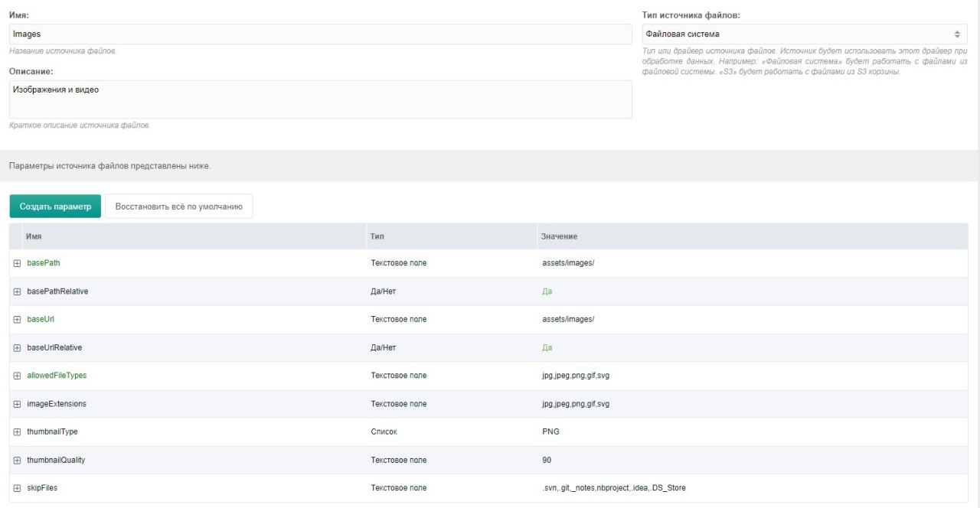Expand the allowedFileTypes row plus icon
980x508 pixels.
click(x=17, y=376)
